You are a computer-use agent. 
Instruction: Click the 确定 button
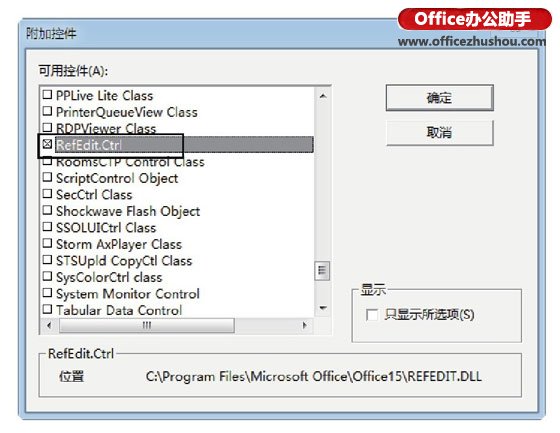pos(439,98)
